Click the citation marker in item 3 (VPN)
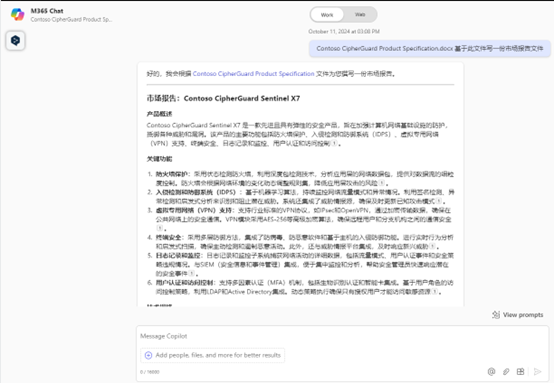The height and width of the screenshot is (383, 554). 160,228
